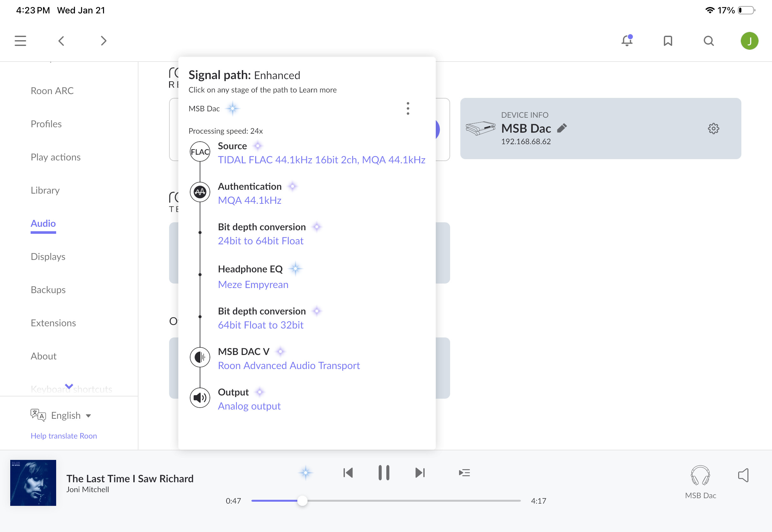Image resolution: width=772 pixels, height=532 pixels.
Task: Open the three-dot menu in signal path
Action: click(x=408, y=108)
